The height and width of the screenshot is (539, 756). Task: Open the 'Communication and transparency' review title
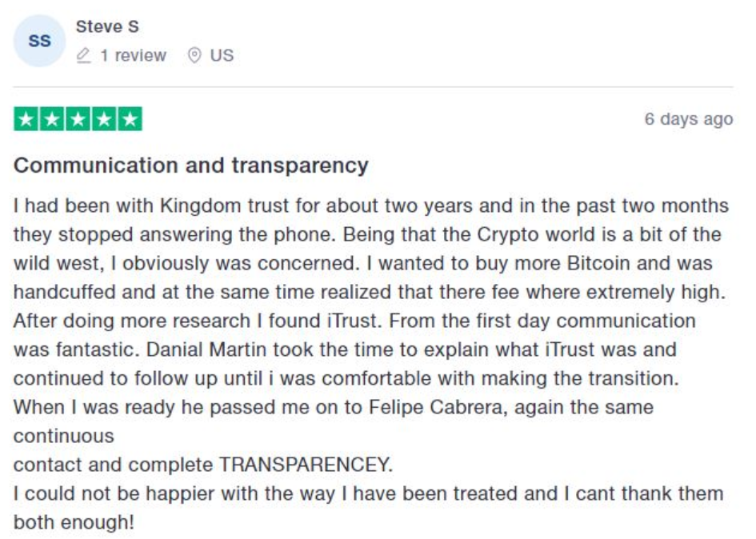coord(191,166)
